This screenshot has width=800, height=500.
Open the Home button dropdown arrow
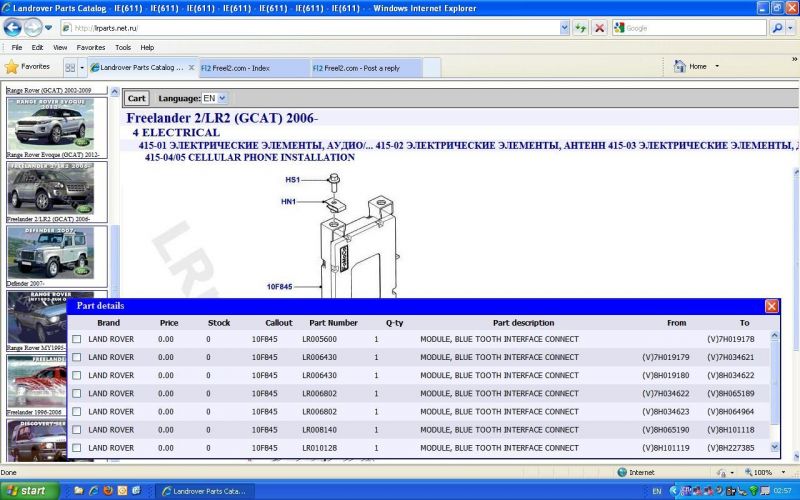tap(717, 66)
